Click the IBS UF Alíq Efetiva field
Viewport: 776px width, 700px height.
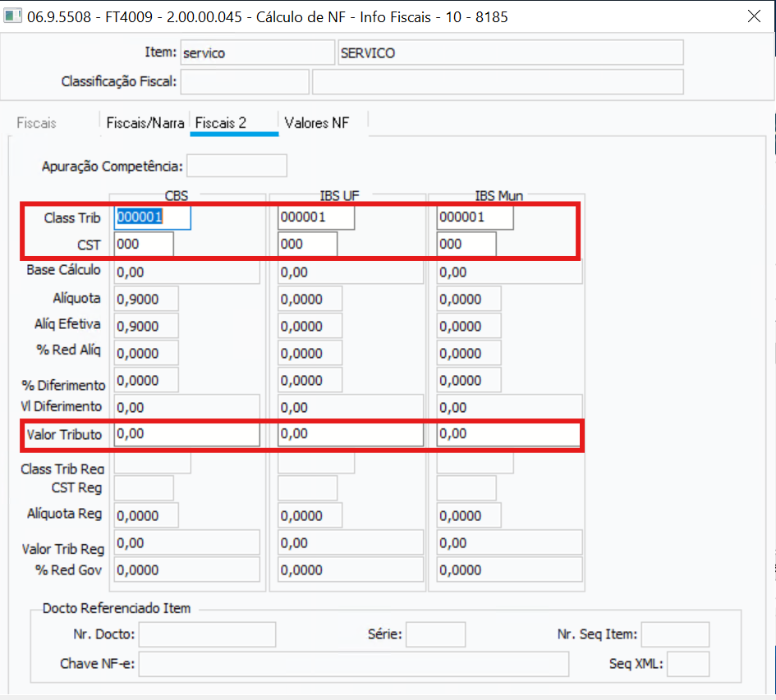[x=310, y=326]
